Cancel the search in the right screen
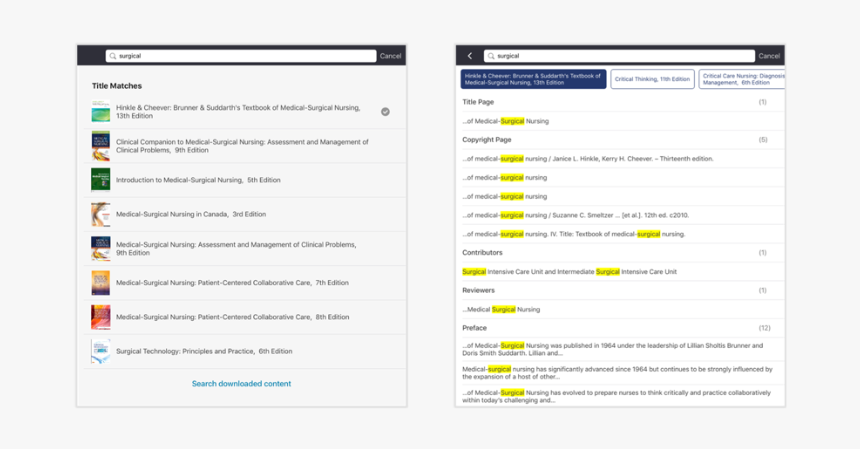 pyautogui.click(x=770, y=56)
